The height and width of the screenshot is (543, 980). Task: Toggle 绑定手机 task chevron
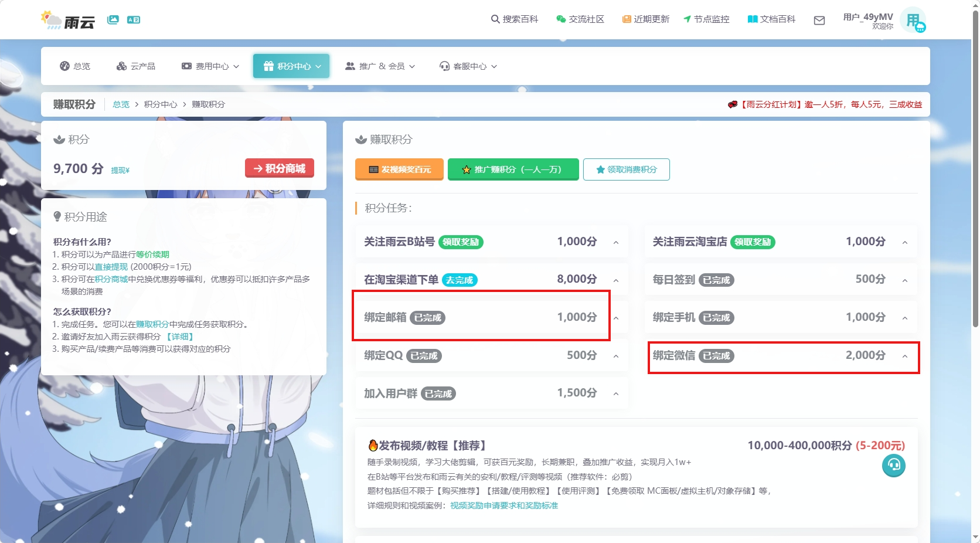point(905,318)
